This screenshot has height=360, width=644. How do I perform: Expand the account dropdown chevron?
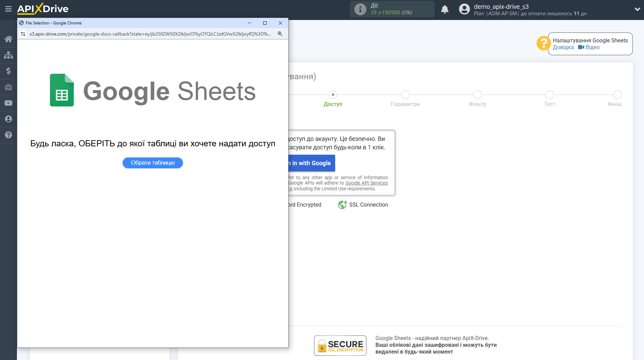click(637, 9)
